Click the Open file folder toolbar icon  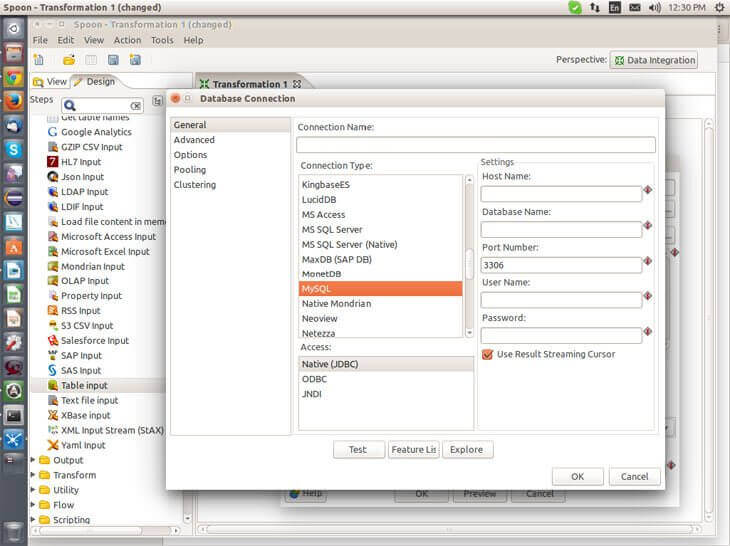69,60
